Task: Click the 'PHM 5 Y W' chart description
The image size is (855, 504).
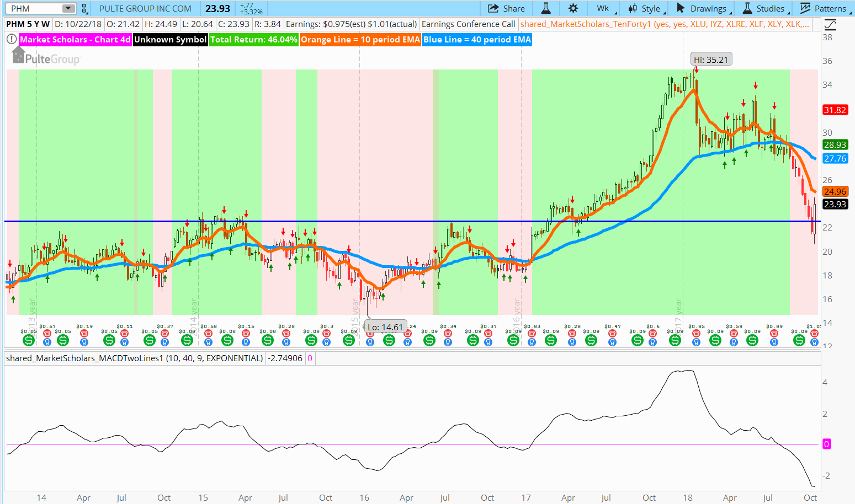Action: 28,24
